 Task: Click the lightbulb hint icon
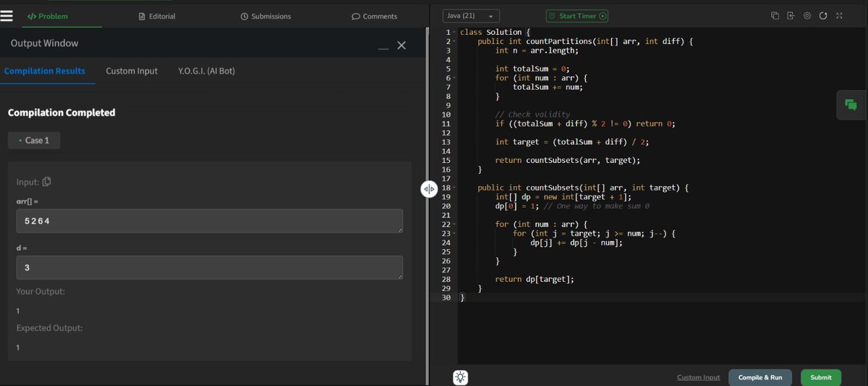[x=461, y=377]
